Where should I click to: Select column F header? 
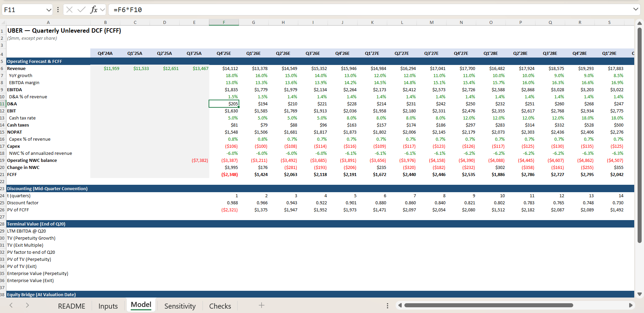click(224, 22)
